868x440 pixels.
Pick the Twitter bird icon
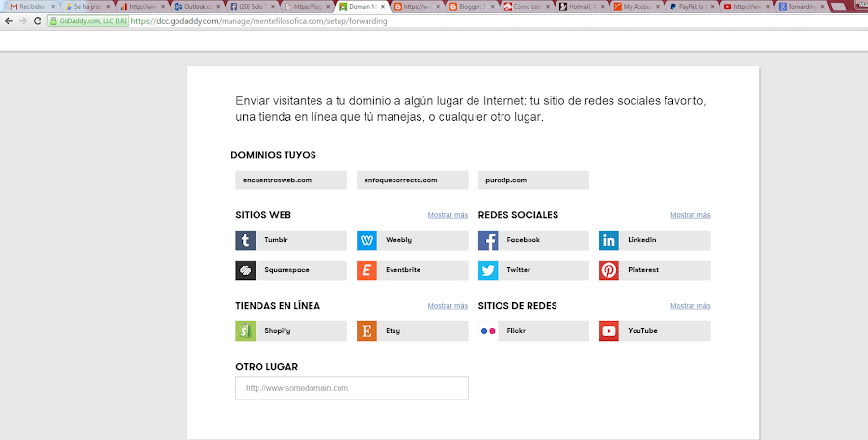(x=488, y=270)
